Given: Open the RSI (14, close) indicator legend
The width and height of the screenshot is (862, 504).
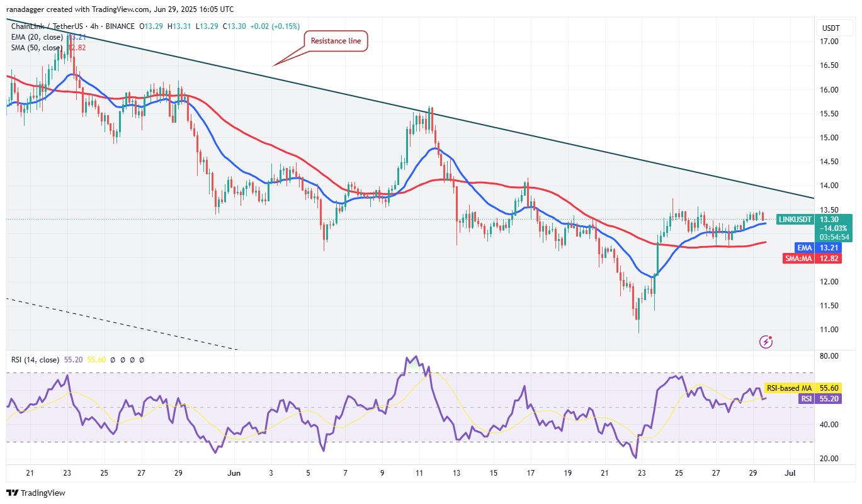Looking at the screenshot, I should click(35, 360).
